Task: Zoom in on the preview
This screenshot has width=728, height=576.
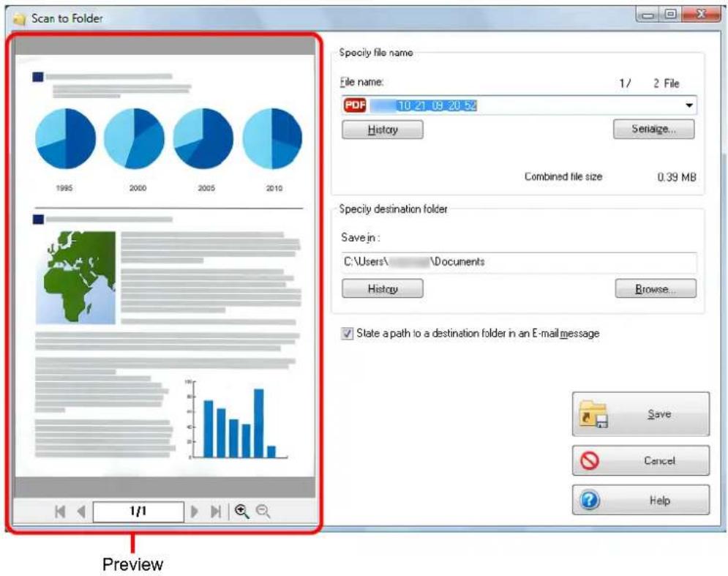Action: coord(241,512)
